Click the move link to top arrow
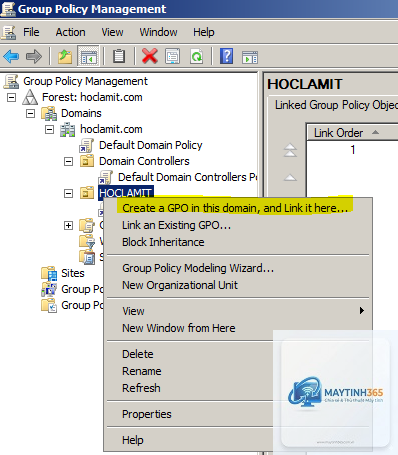This screenshot has width=398, height=455. pyautogui.click(x=290, y=150)
